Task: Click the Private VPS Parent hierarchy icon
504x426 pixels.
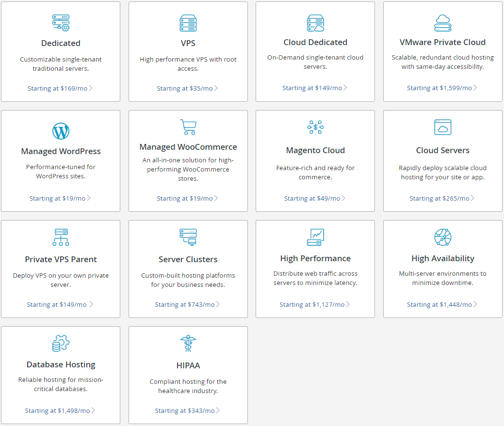Action: (x=61, y=237)
